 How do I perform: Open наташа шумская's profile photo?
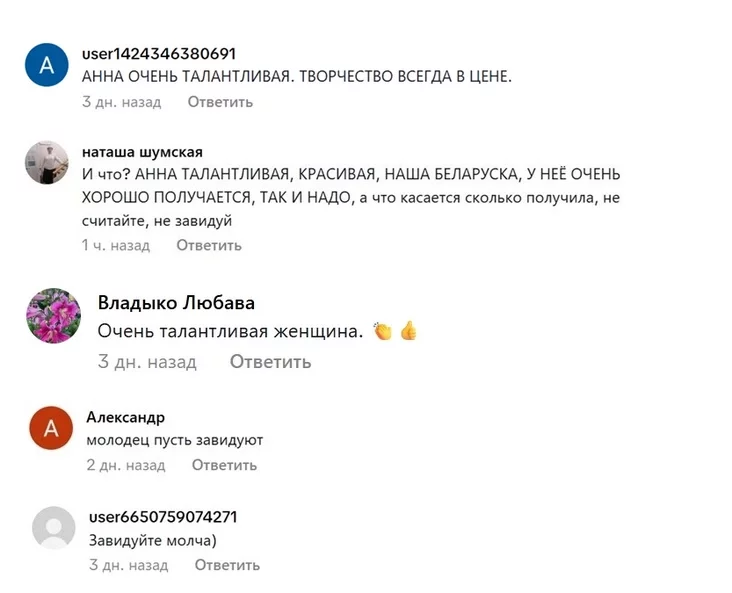tap(46, 163)
